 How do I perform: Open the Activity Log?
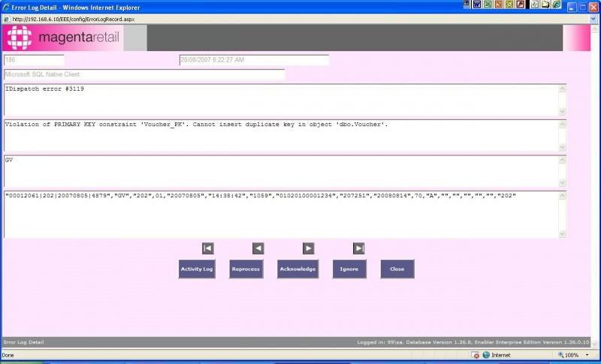pos(197,269)
